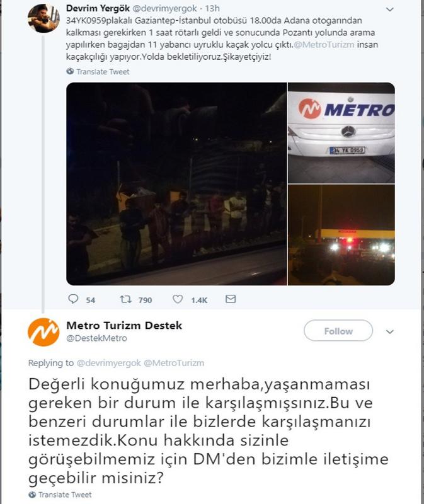424x504 pixels.
Task: Click the reply speech bubble icon
Action: click(73, 299)
